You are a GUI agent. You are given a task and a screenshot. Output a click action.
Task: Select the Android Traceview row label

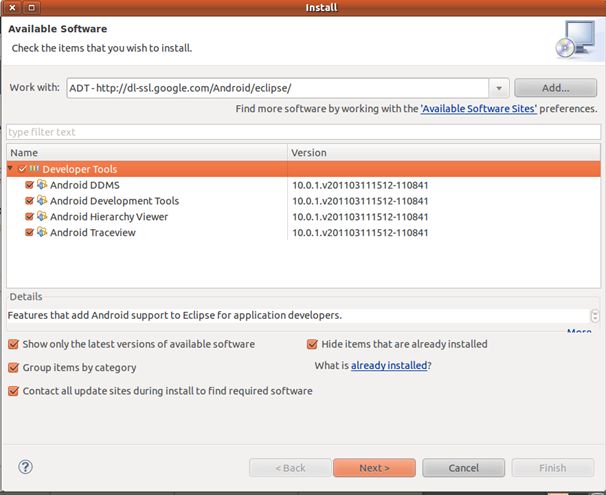tap(93, 233)
